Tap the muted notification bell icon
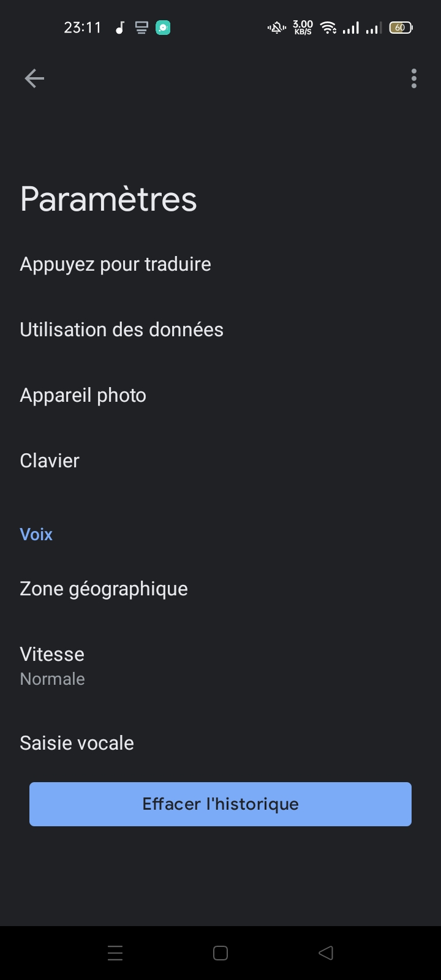 click(x=277, y=28)
